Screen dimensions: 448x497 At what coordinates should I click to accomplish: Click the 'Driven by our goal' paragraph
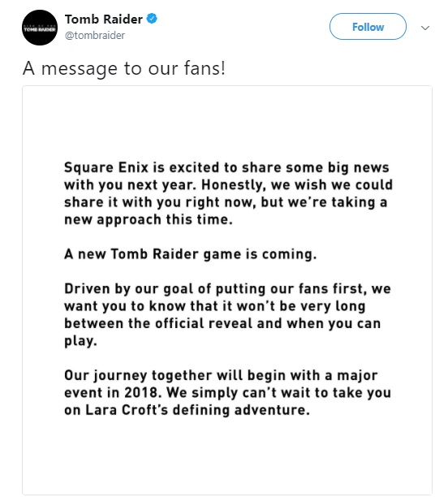227,315
